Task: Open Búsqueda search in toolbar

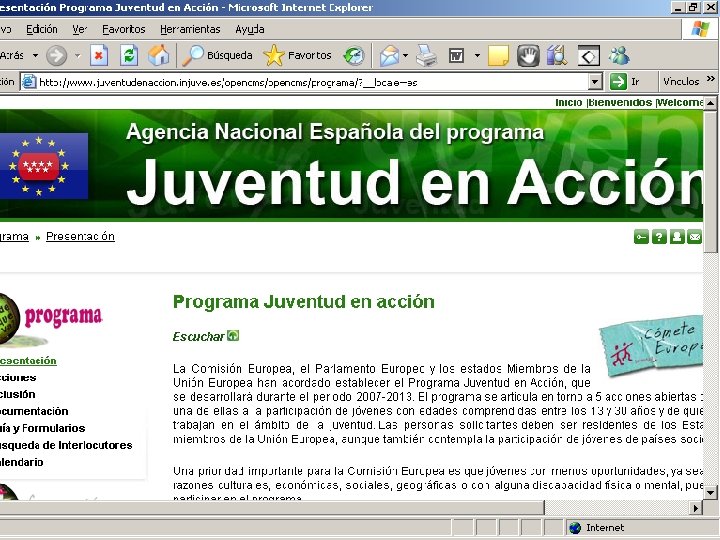Action: (x=217, y=56)
